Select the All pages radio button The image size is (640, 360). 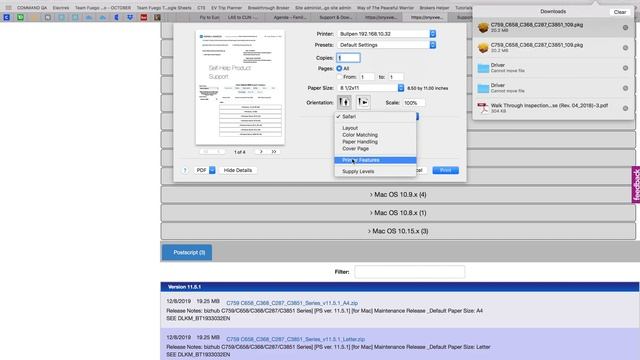tap(339, 69)
